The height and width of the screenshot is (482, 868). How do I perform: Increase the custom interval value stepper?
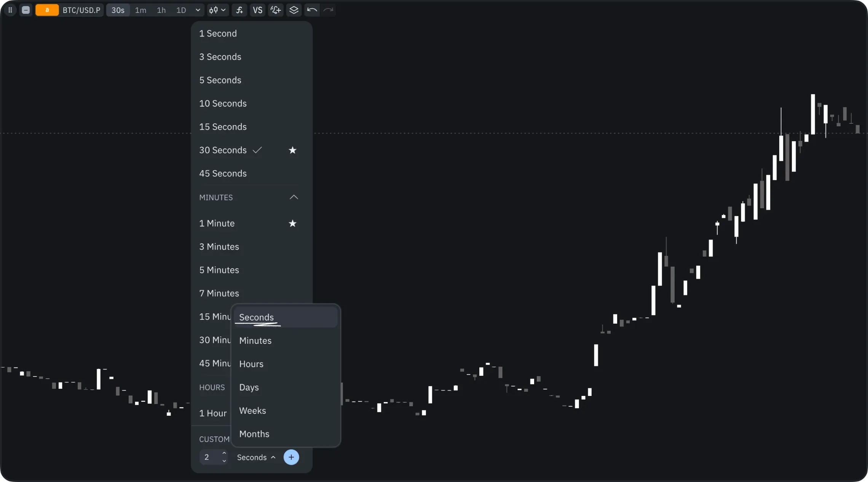pyautogui.click(x=224, y=453)
